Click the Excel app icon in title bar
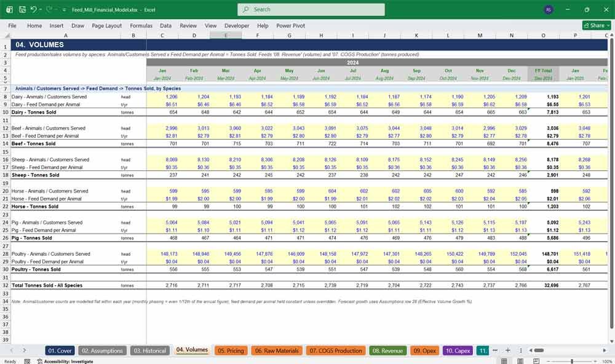 9,9
